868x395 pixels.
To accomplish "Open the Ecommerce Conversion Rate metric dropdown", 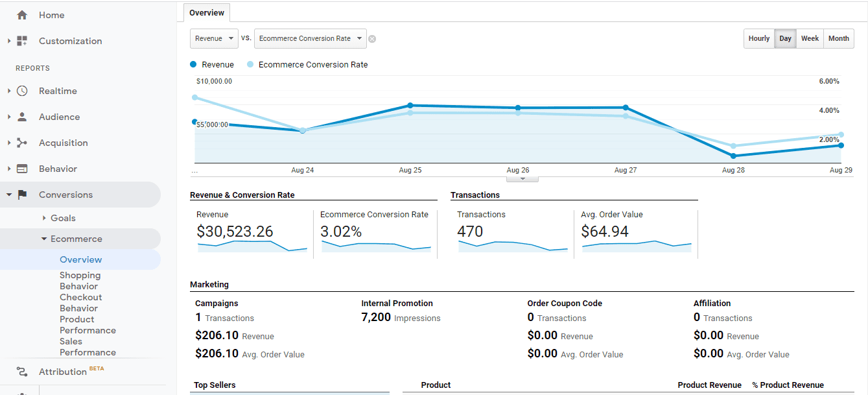I will 311,38.
